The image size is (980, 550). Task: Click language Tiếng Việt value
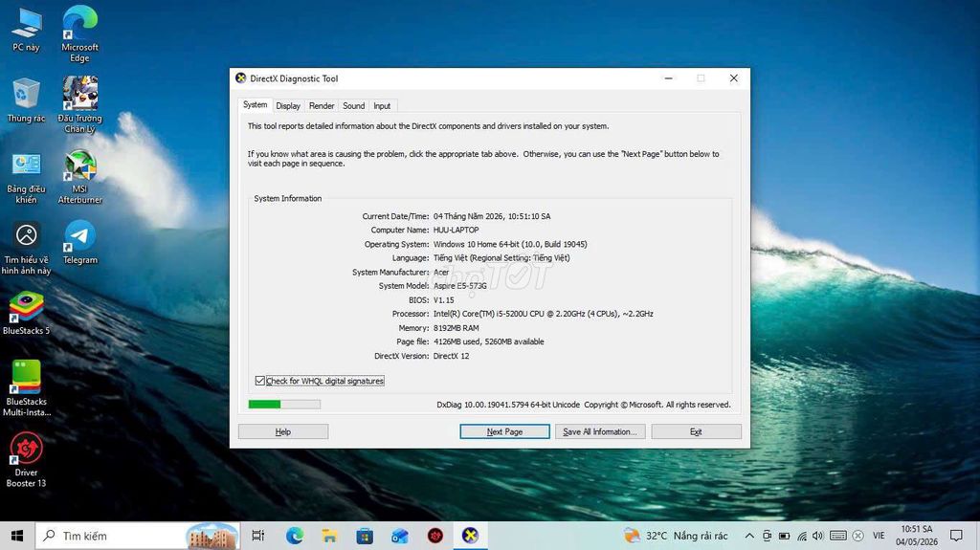point(501,257)
